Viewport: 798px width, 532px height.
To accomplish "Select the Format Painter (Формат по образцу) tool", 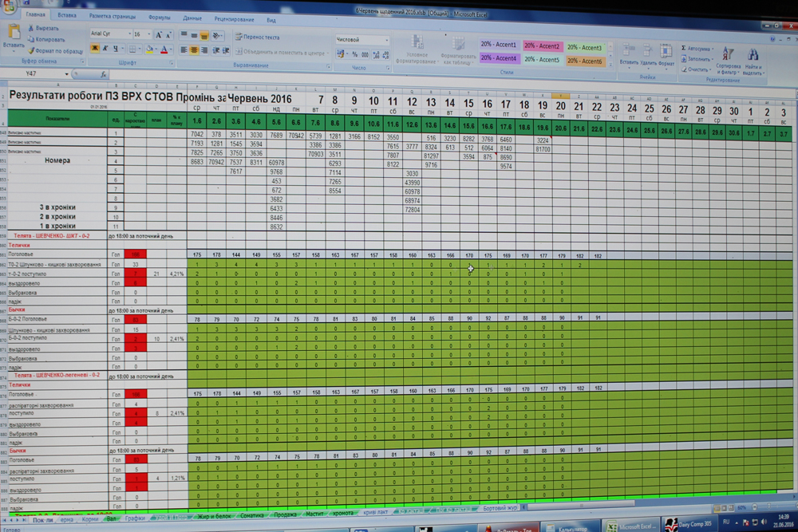I will click(31, 50).
